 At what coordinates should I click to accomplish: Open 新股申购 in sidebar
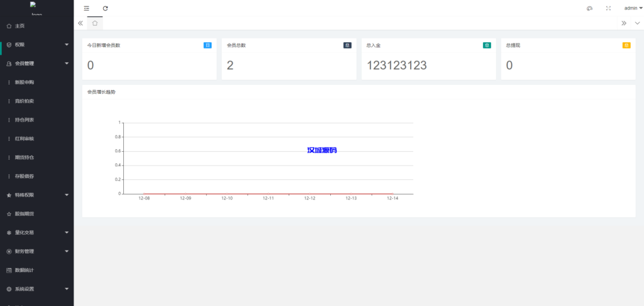click(x=25, y=82)
